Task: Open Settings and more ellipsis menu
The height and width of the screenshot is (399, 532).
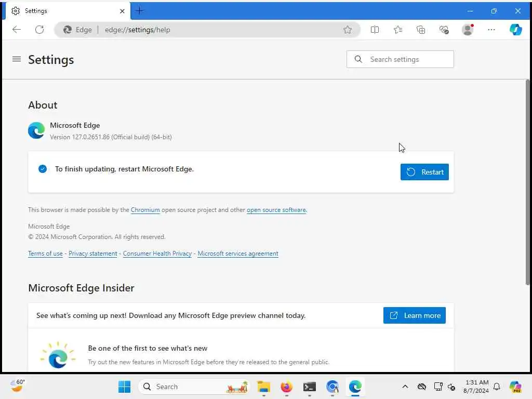Action: click(491, 30)
